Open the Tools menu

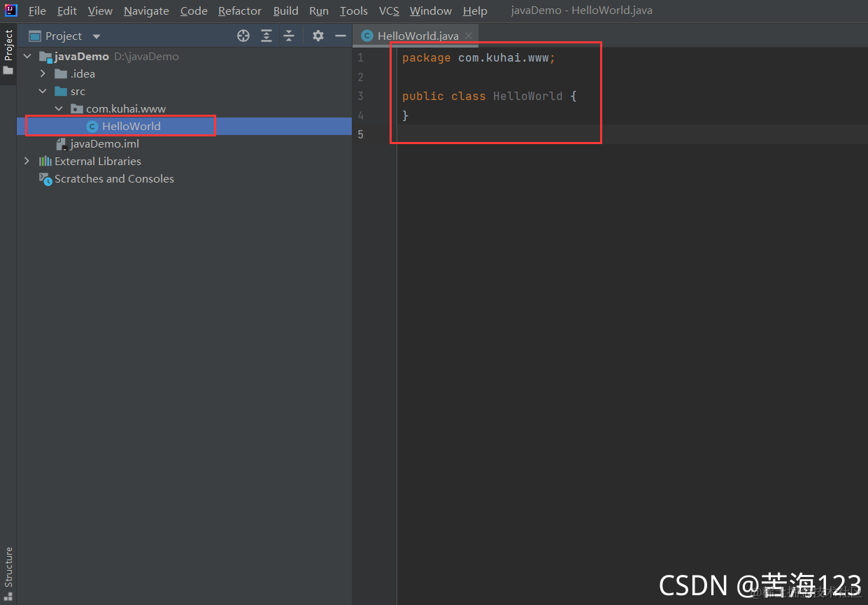pos(354,11)
